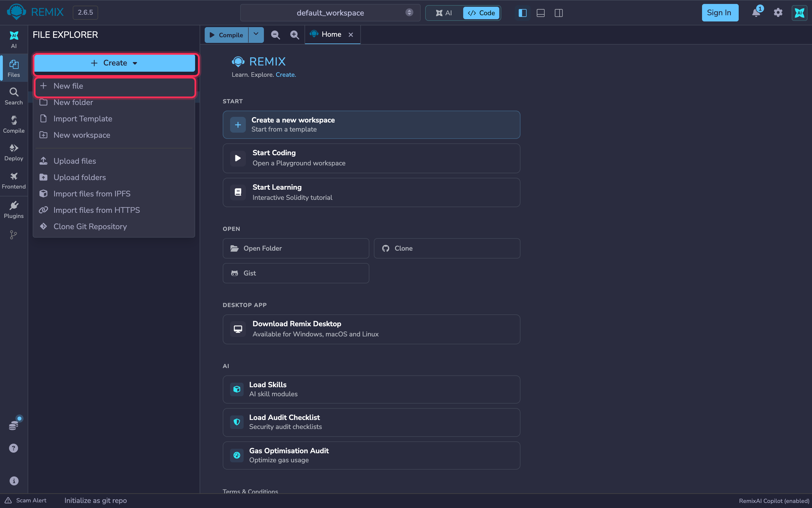Image resolution: width=812 pixels, height=508 pixels.
Task: Click Start Coding playground card
Action: tap(371, 158)
